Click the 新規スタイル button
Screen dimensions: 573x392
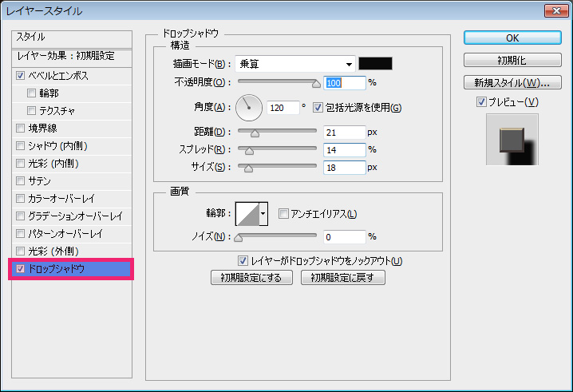coord(512,83)
